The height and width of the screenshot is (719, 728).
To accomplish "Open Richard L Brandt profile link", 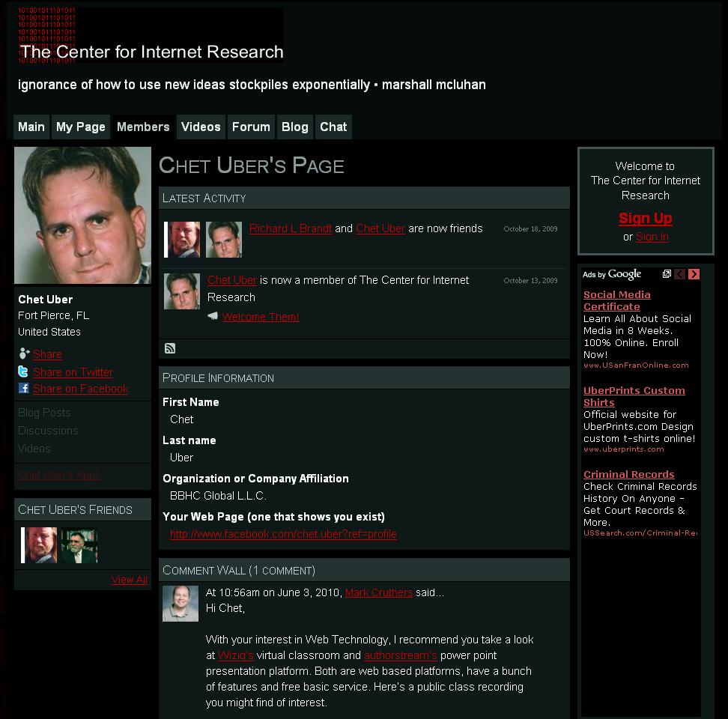I will coord(291,228).
